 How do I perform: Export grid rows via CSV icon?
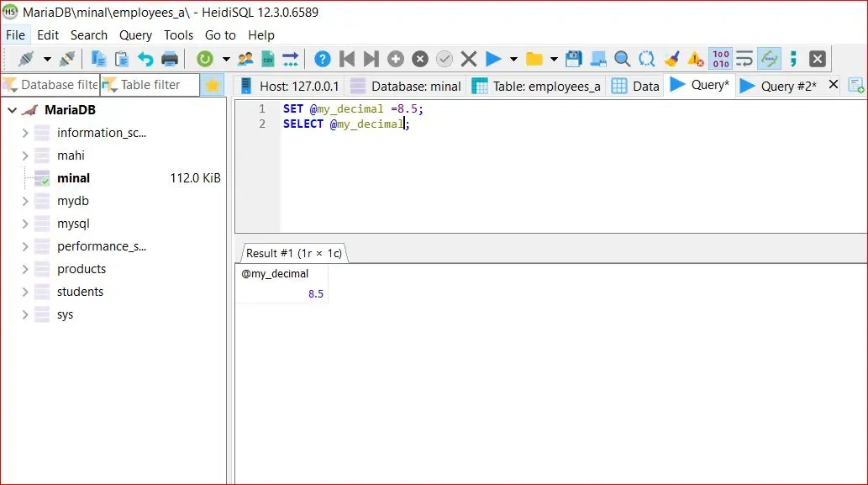(x=268, y=59)
